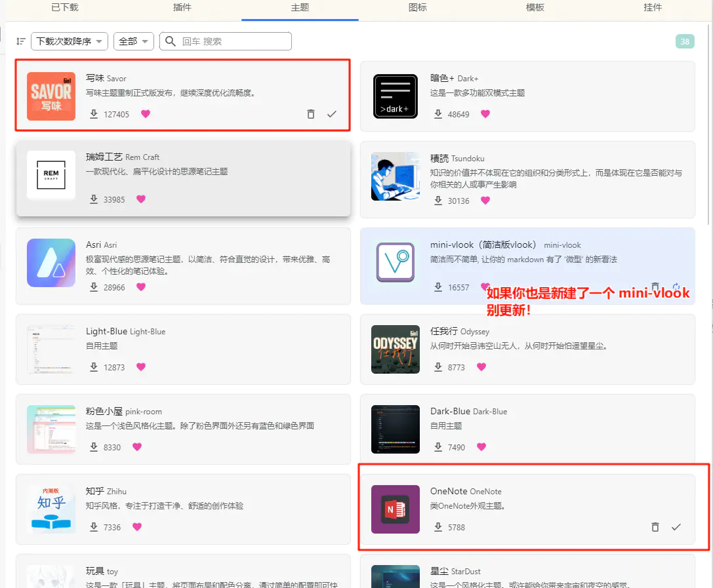This screenshot has width=713, height=588.
Task: Open the Dark+ theme thumbnail
Action: coord(395,96)
